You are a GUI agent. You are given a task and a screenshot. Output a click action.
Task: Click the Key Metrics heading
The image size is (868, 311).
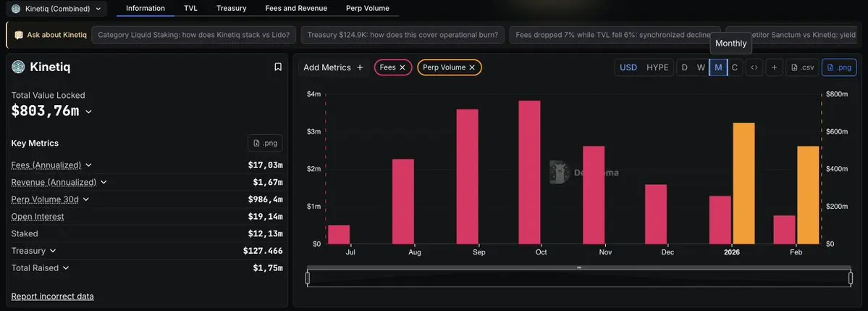point(35,143)
